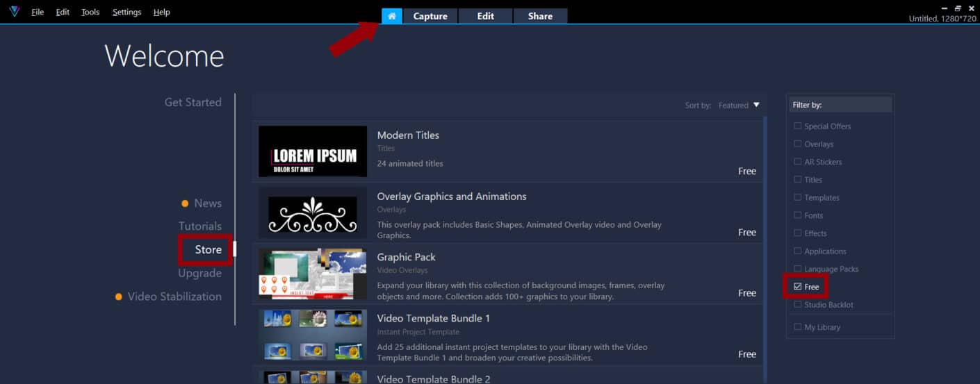The width and height of the screenshot is (980, 384).
Task: Switch to the Share tab
Action: [x=540, y=16]
